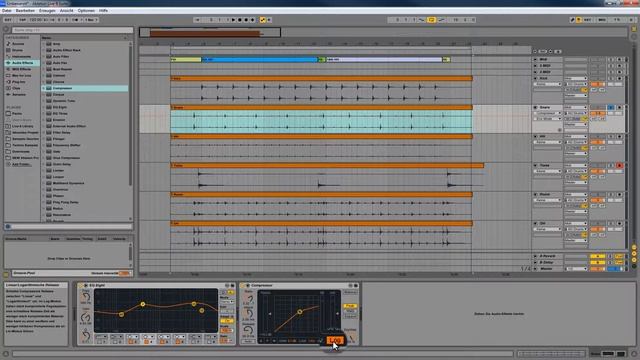Select the Limiter device in browser
The width and height of the screenshot is (640, 360).
[58, 171]
